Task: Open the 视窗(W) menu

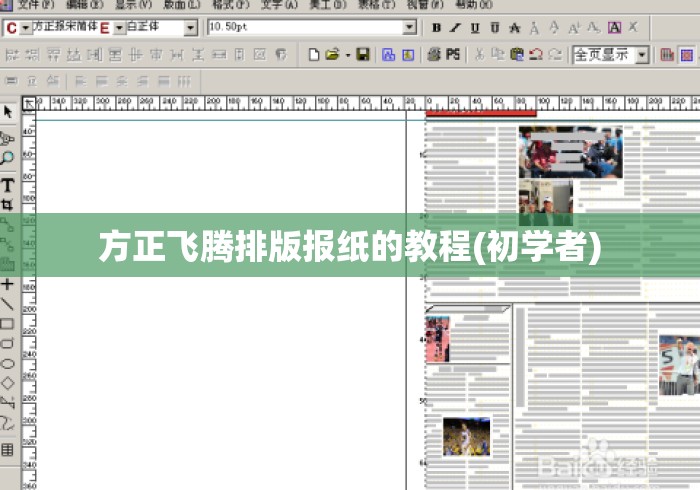Action: click(x=425, y=4)
